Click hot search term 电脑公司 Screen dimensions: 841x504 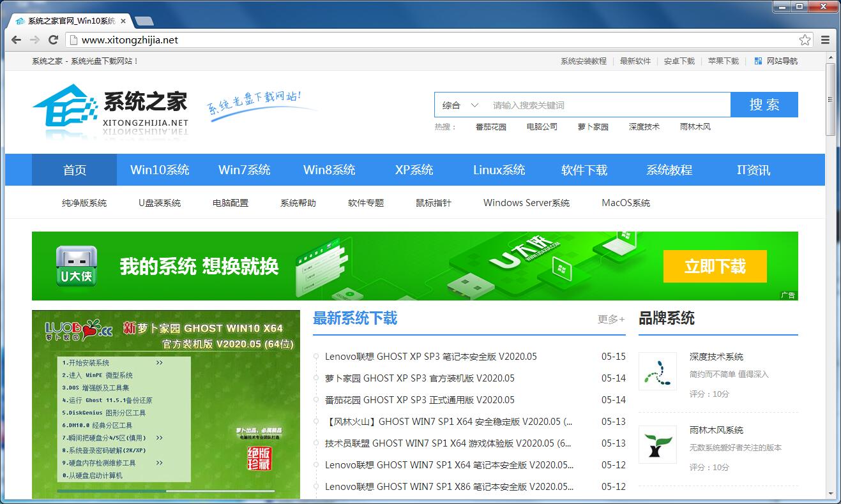point(542,127)
